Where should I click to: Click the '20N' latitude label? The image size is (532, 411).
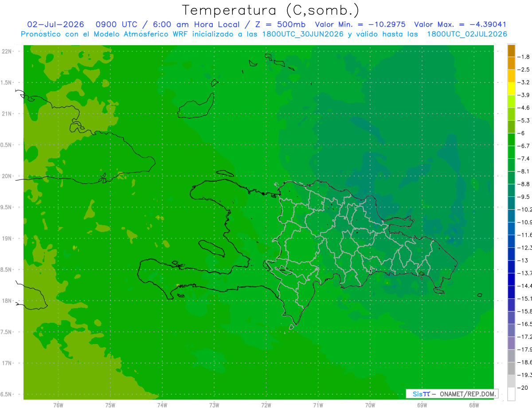click(x=7, y=176)
